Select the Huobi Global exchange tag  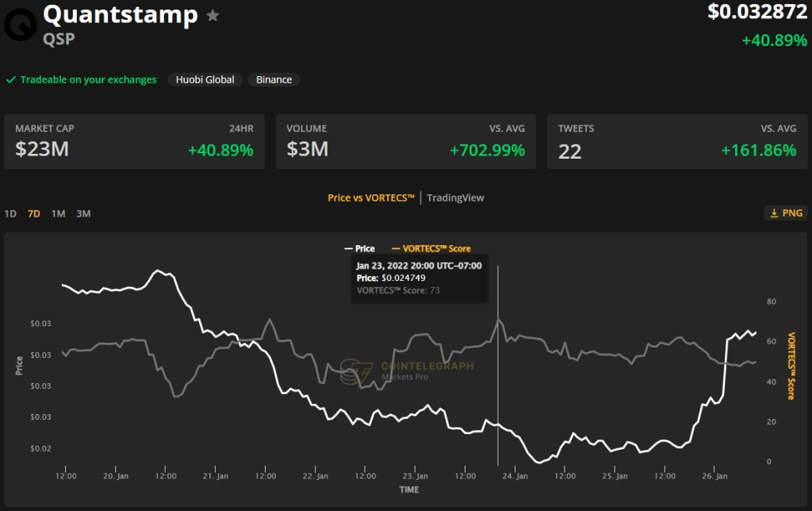(204, 80)
